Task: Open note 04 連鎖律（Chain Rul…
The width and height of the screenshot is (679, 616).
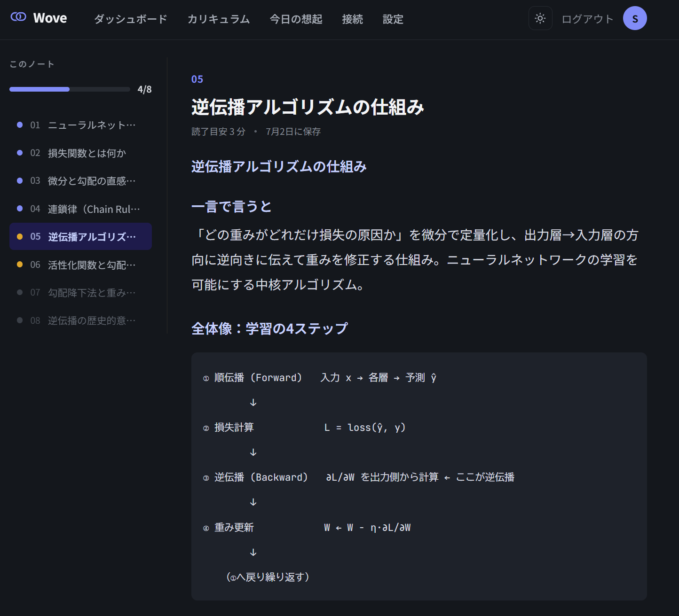Action: tap(80, 209)
